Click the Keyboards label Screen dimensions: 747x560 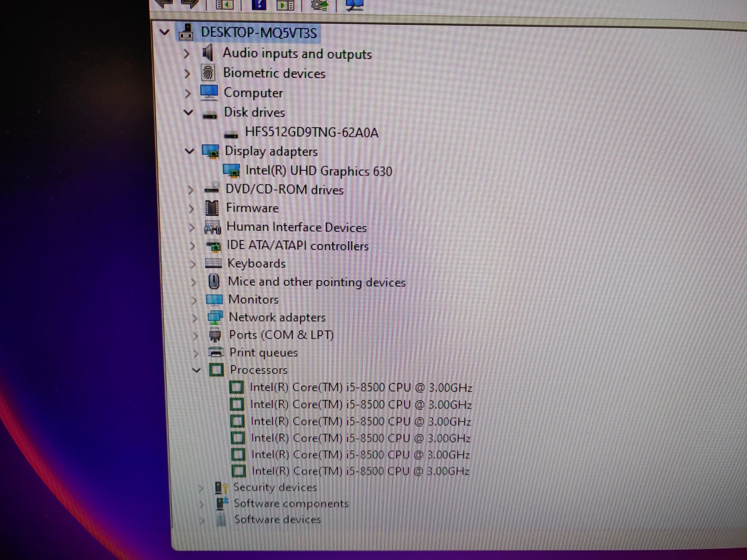[x=256, y=263]
